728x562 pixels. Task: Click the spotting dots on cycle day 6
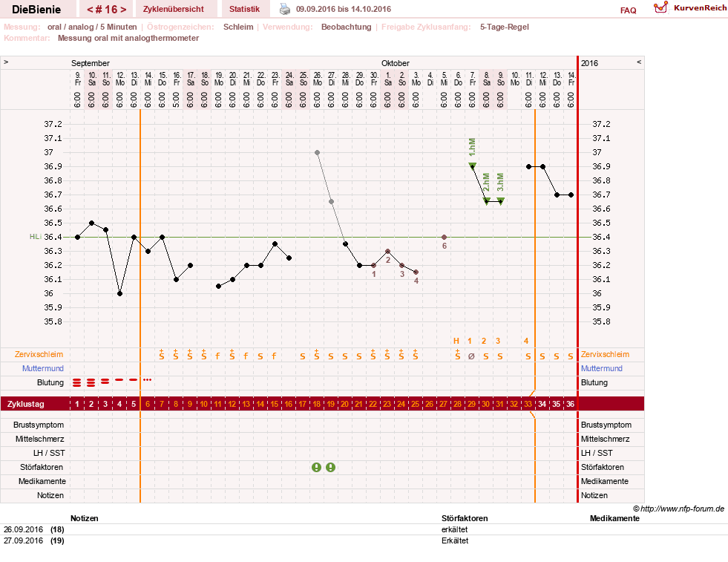147,380
